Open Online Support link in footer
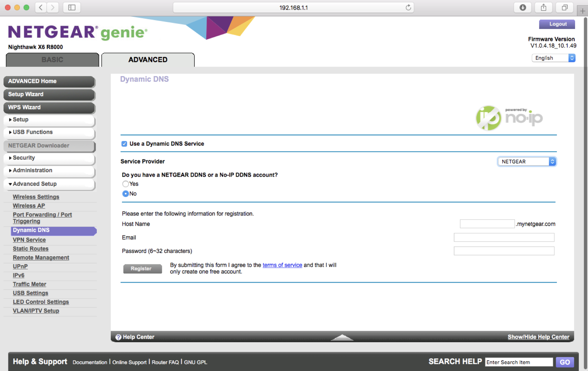This screenshot has width=588, height=371. coord(129,362)
